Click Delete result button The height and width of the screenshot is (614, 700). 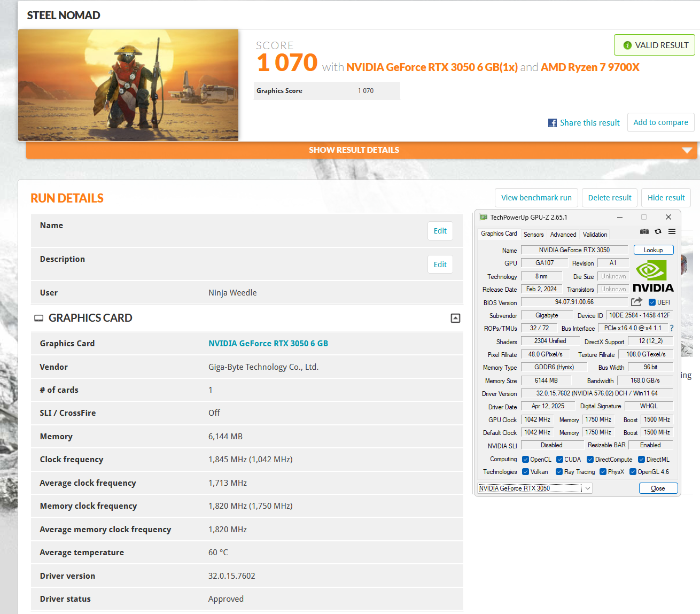click(610, 198)
